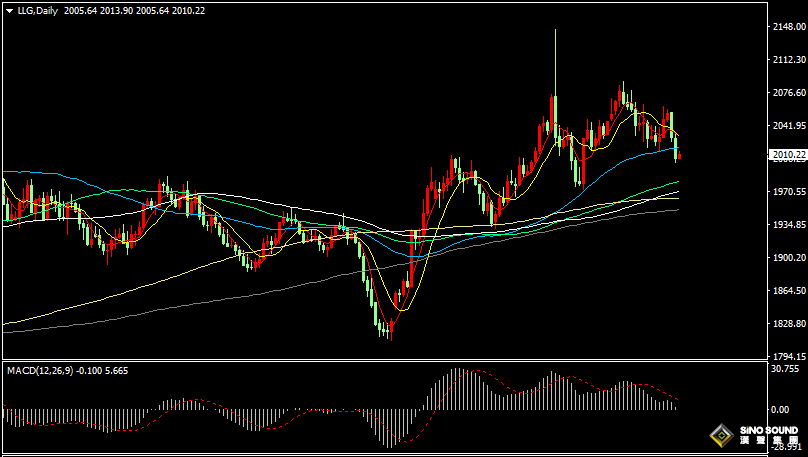Click the Sino Sound diamond logo icon
Viewport: 808px width, 457px height.
pyautogui.click(x=721, y=435)
